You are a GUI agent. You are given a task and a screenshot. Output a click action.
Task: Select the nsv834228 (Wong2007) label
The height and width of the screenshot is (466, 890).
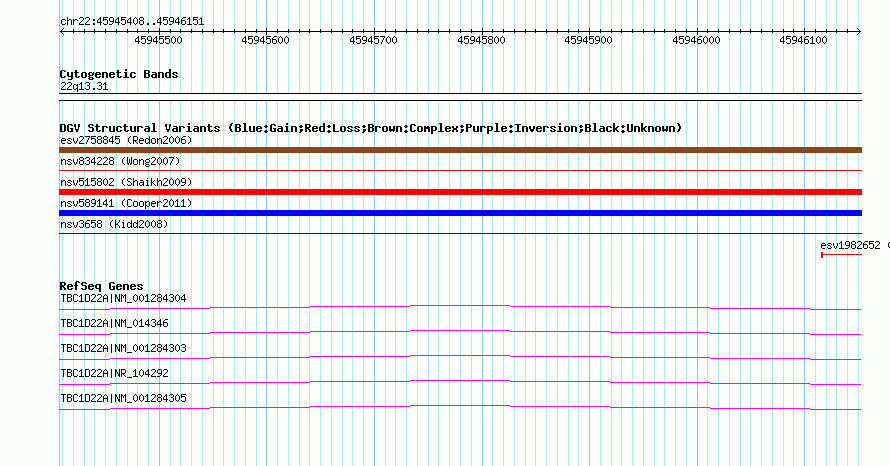(x=120, y=161)
